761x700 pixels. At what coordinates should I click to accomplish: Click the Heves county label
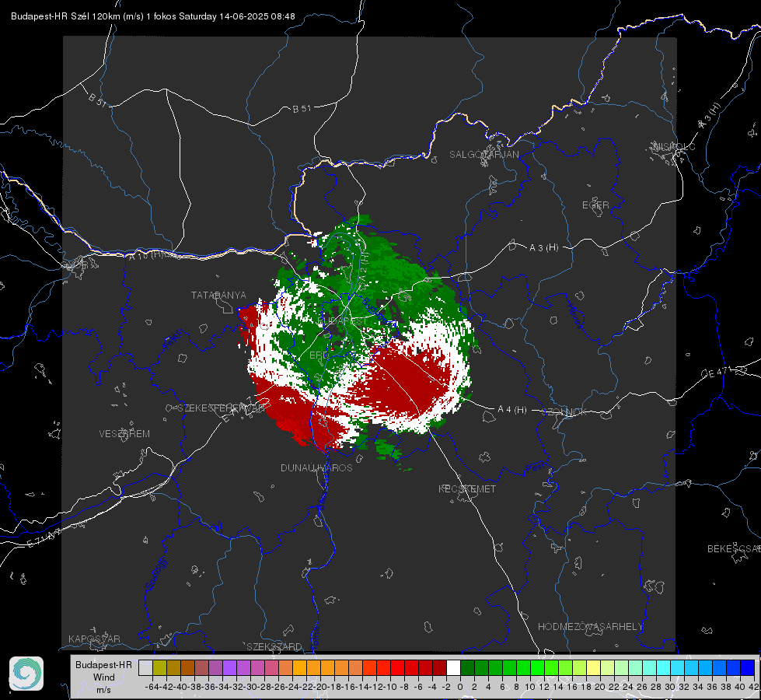click(x=574, y=317)
